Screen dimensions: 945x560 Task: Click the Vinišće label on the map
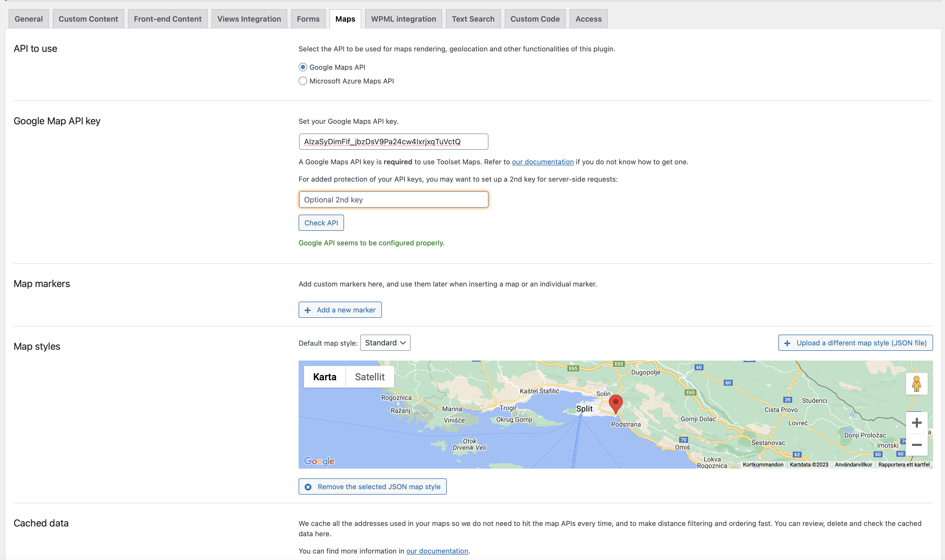tap(454, 420)
